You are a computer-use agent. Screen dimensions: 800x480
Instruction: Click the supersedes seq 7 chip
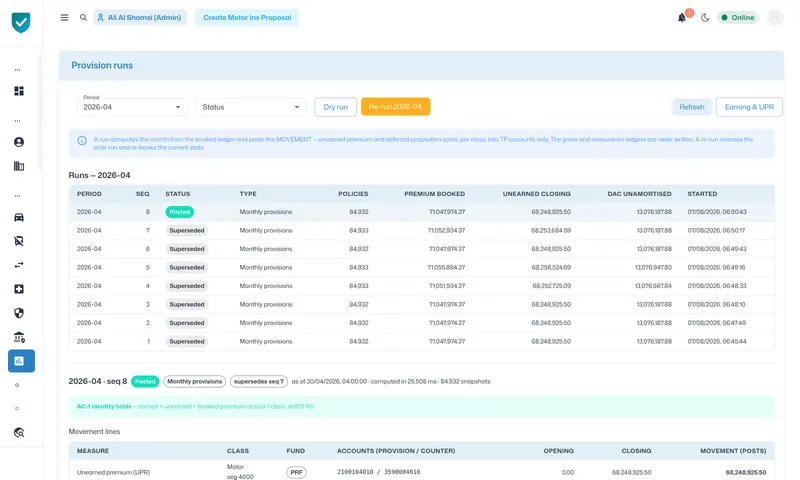[259, 382]
